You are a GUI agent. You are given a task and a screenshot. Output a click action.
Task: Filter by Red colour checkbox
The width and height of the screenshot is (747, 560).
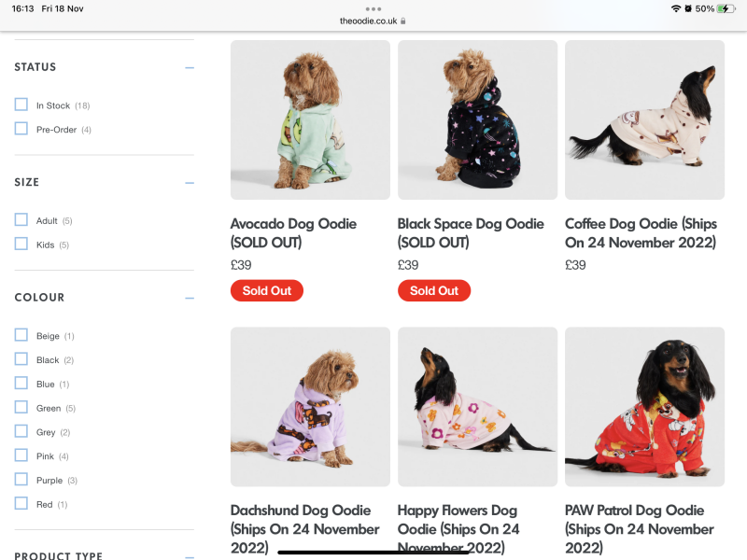point(21,503)
